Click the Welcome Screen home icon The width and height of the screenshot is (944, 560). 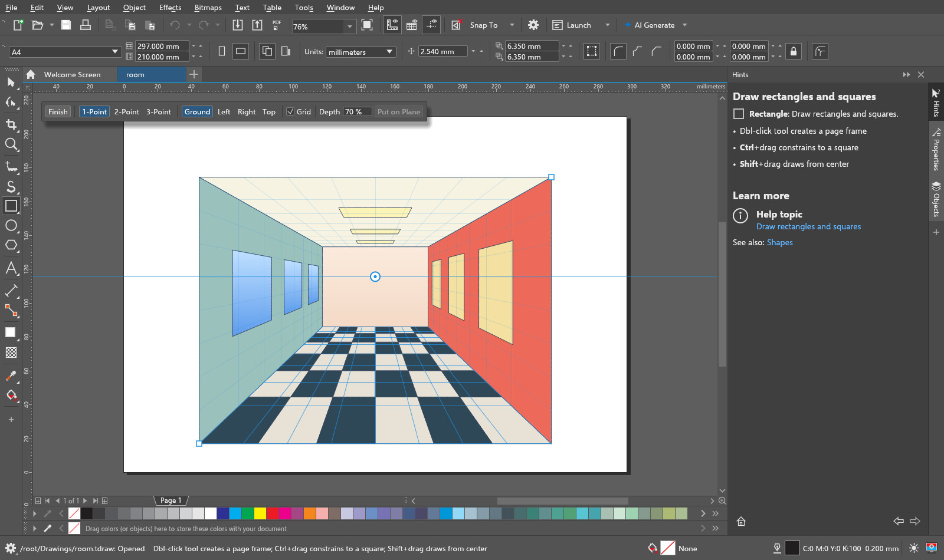[x=31, y=74]
